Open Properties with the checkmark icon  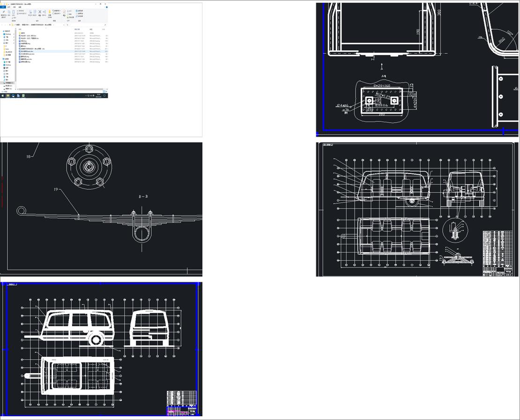pos(64,12)
